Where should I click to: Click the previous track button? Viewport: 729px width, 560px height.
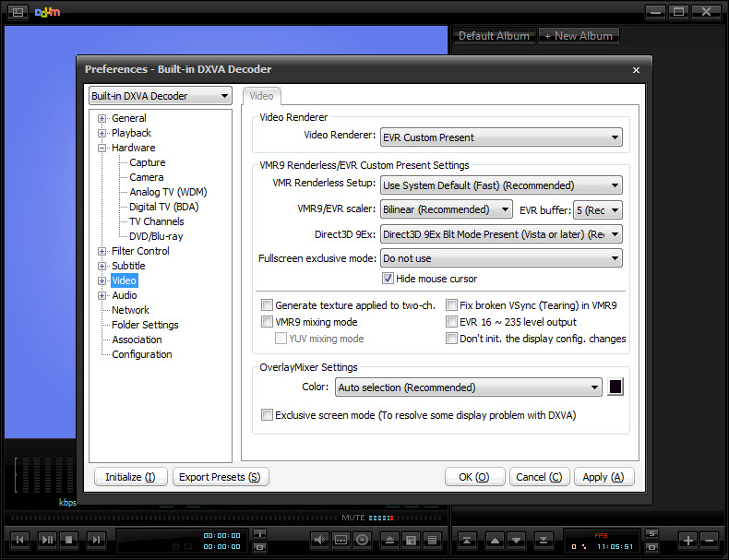coord(19,540)
